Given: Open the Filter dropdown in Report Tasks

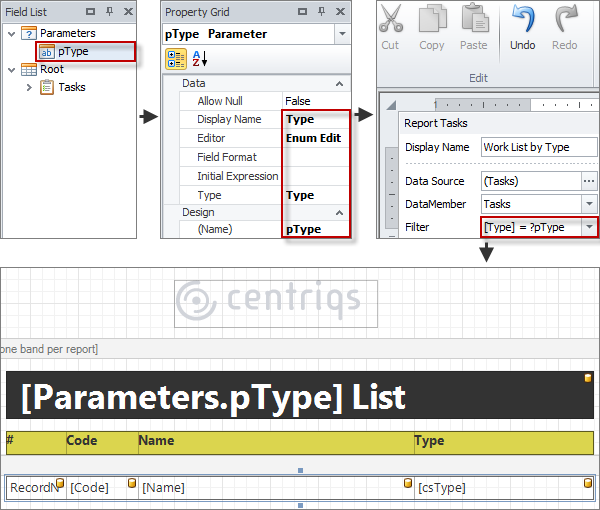Looking at the screenshot, I should (589, 227).
